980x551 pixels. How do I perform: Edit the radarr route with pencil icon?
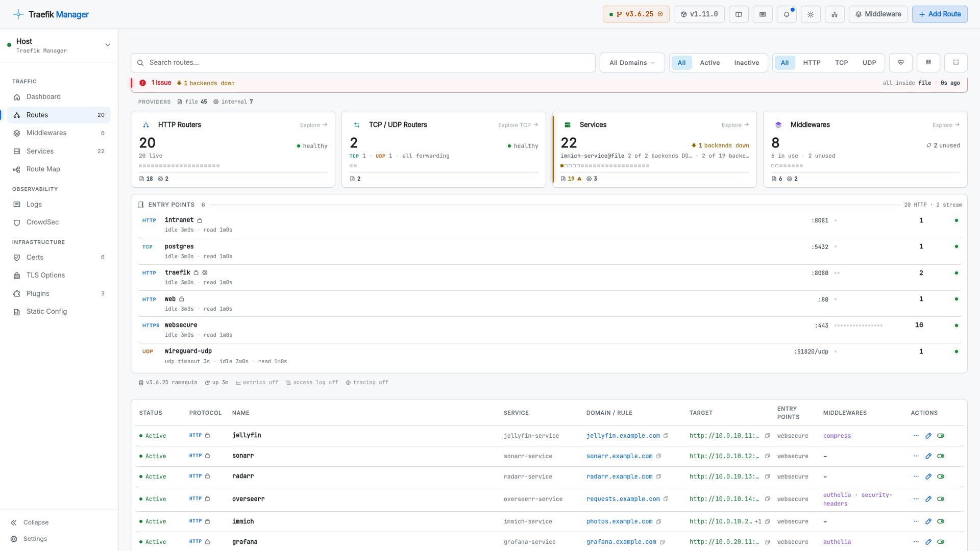(928, 477)
